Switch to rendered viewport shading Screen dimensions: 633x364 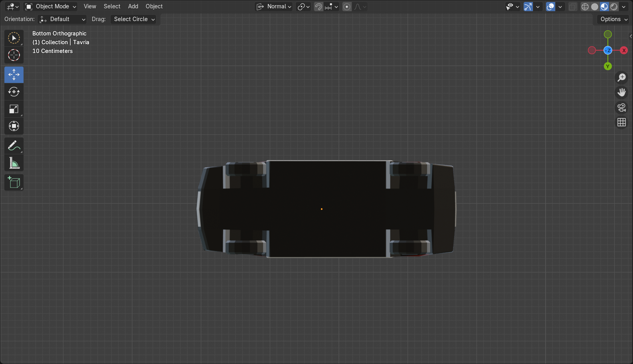click(614, 6)
